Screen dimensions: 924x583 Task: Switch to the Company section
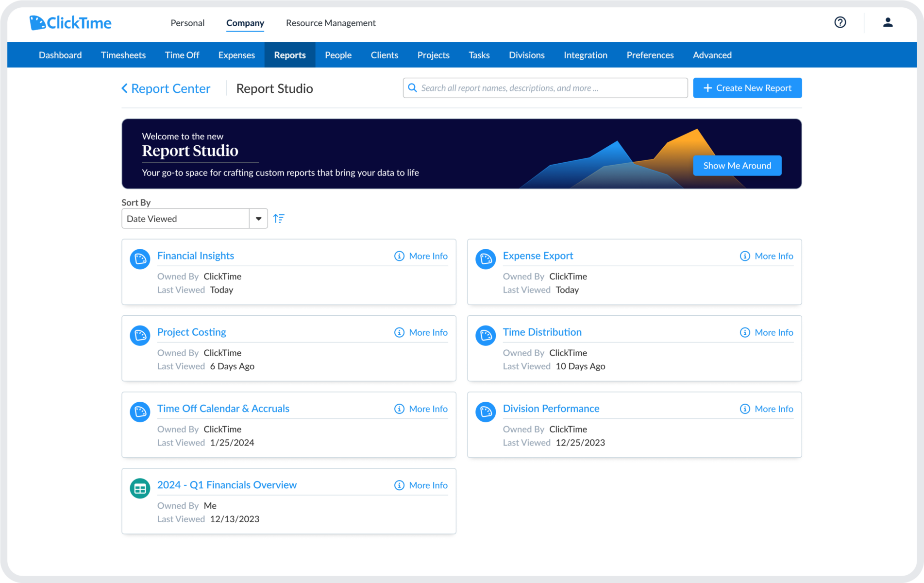pyautogui.click(x=245, y=23)
